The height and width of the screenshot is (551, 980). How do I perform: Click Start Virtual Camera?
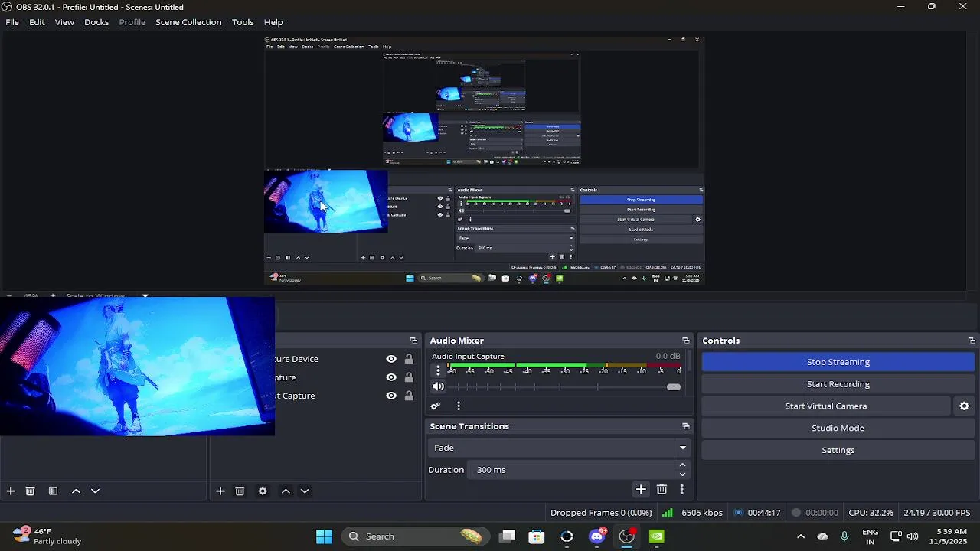click(x=826, y=406)
